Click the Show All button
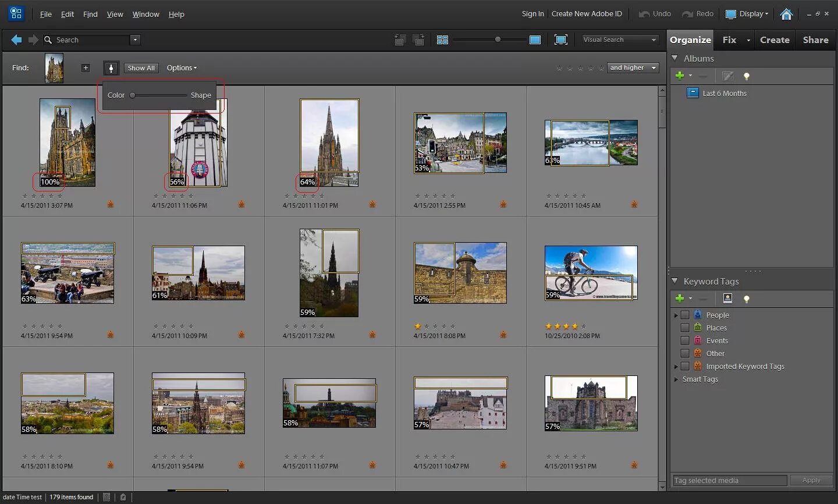The width and height of the screenshot is (838, 504). [141, 68]
